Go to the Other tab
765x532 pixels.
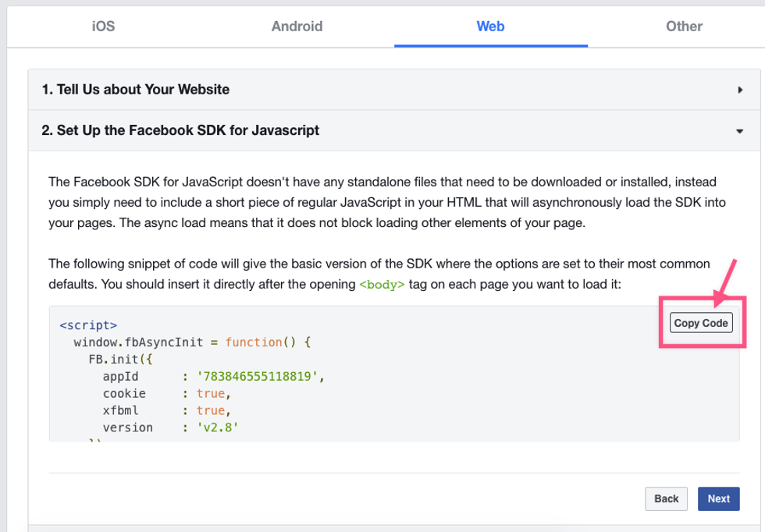point(684,26)
